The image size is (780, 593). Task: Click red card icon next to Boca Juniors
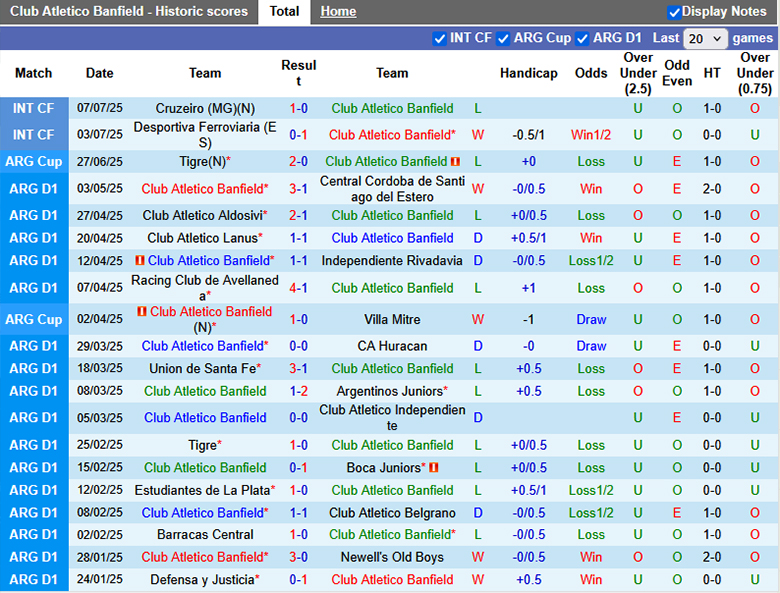(433, 467)
